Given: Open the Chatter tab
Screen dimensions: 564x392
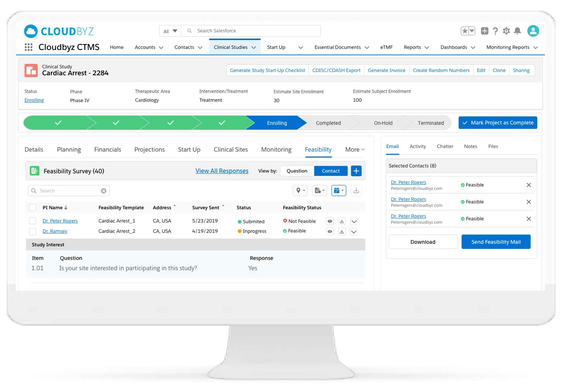Looking at the screenshot, I should pyautogui.click(x=445, y=146).
